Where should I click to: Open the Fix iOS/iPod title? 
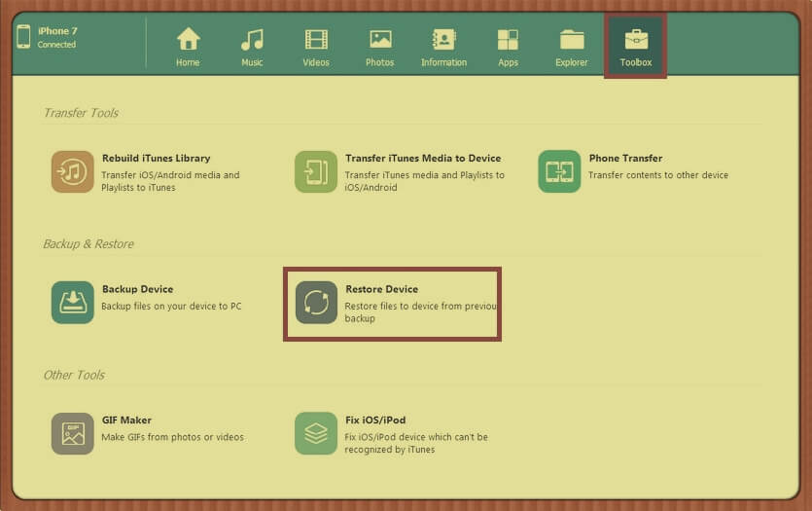tap(375, 420)
